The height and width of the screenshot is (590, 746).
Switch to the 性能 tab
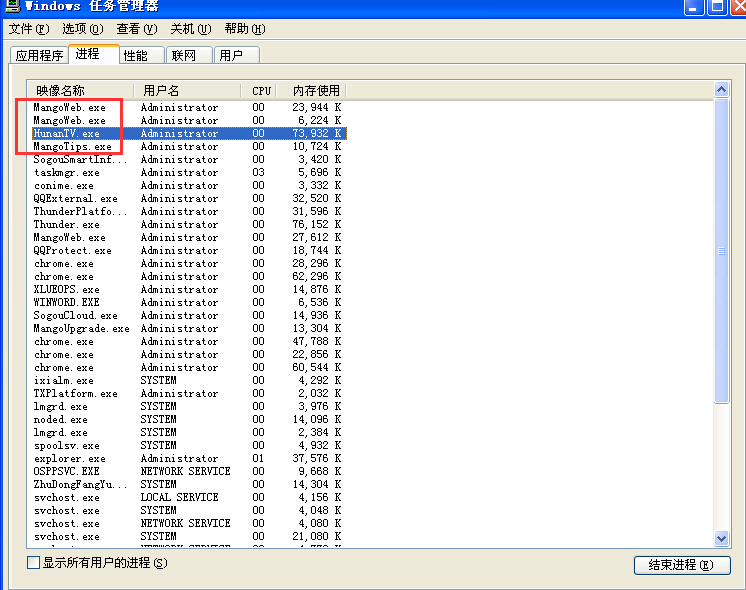coord(135,56)
